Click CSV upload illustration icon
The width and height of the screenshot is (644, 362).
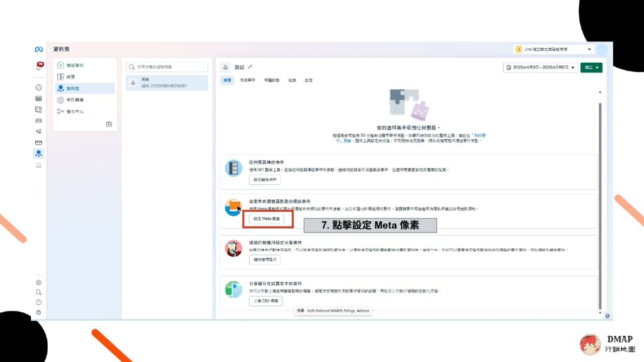pyautogui.click(x=233, y=290)
